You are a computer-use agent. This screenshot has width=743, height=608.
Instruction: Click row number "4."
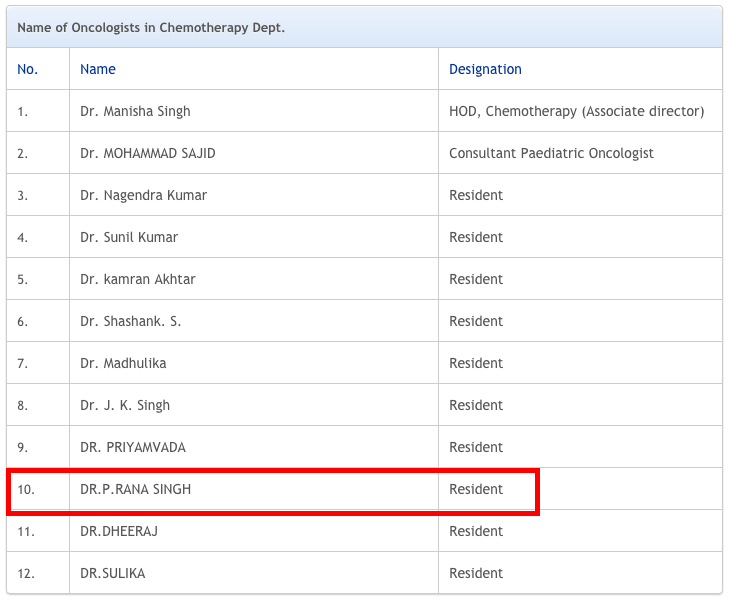coord(22,237)
